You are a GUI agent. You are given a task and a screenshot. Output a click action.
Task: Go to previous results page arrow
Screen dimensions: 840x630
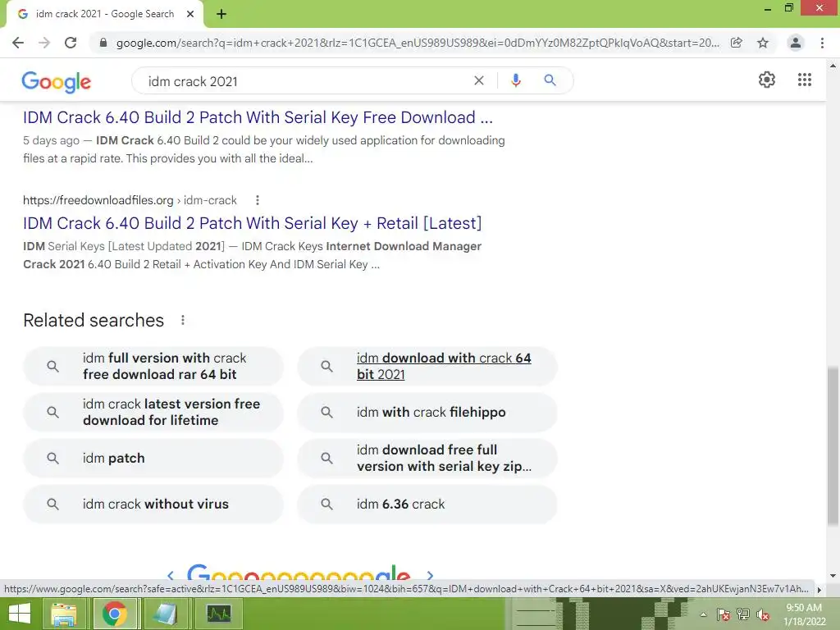[171, 575]
